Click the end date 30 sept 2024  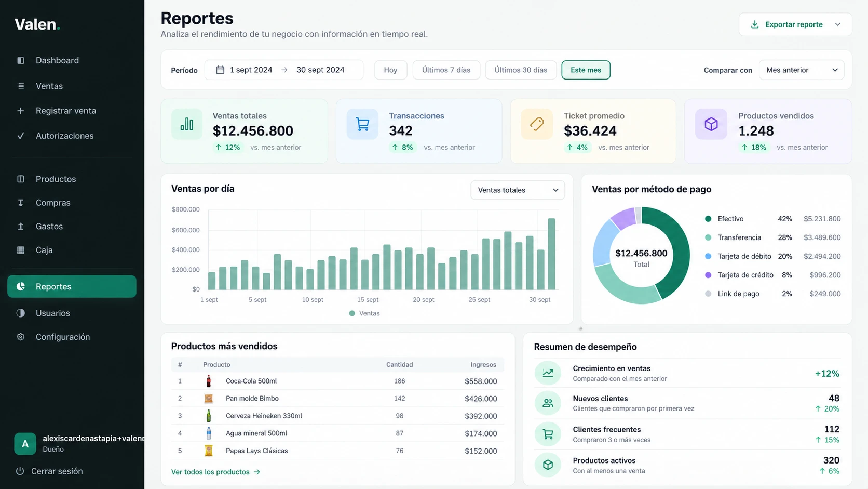(320, 70)
